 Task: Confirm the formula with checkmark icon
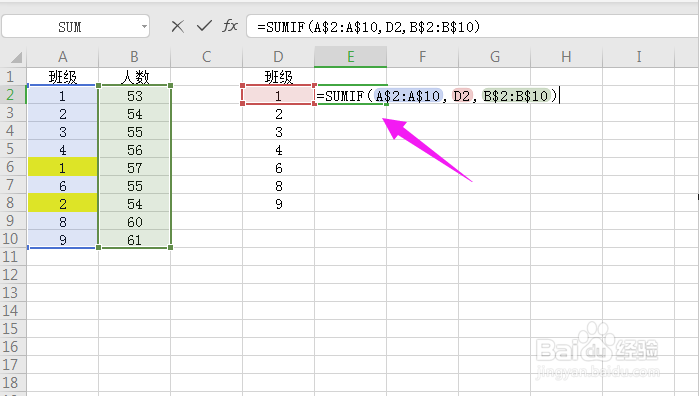pos(204,26)
